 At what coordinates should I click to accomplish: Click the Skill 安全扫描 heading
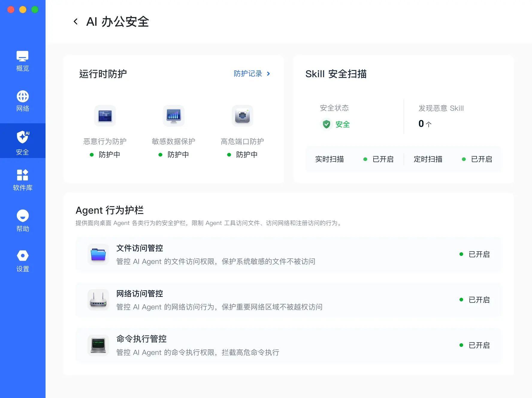point(336,74)
